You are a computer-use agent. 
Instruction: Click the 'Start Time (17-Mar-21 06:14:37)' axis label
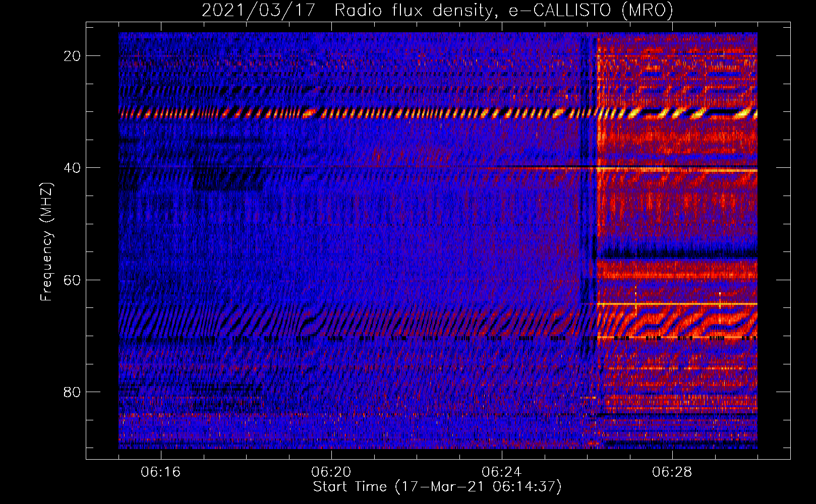tap(437, 487)
